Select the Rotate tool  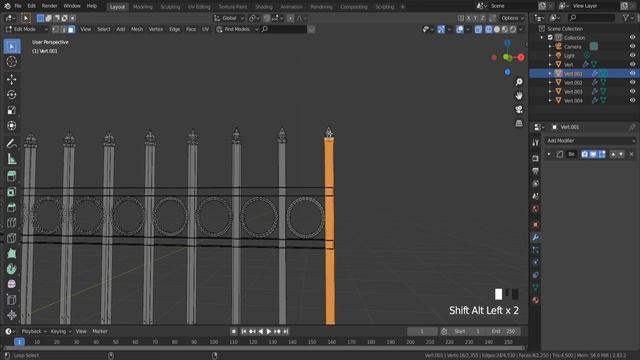[x=12, y=95]
